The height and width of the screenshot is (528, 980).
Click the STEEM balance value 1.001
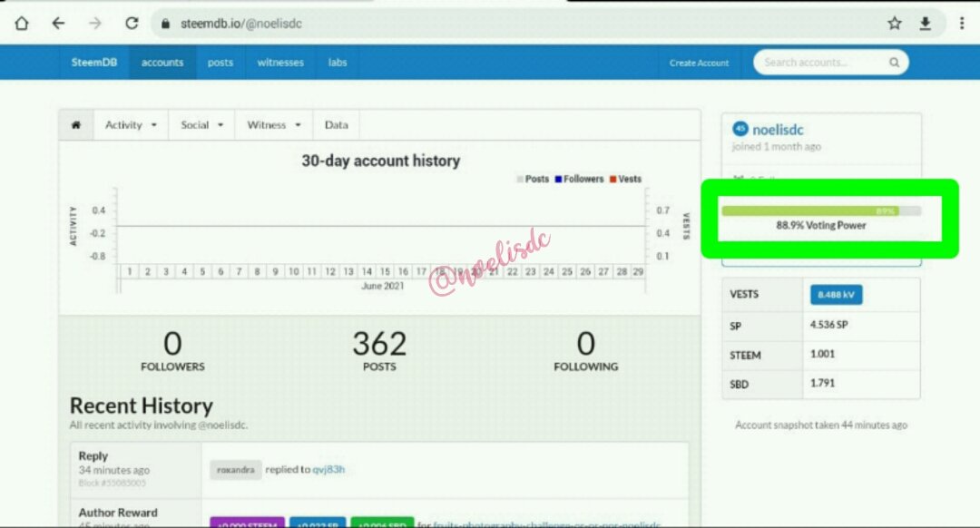[x=822, y=355]
